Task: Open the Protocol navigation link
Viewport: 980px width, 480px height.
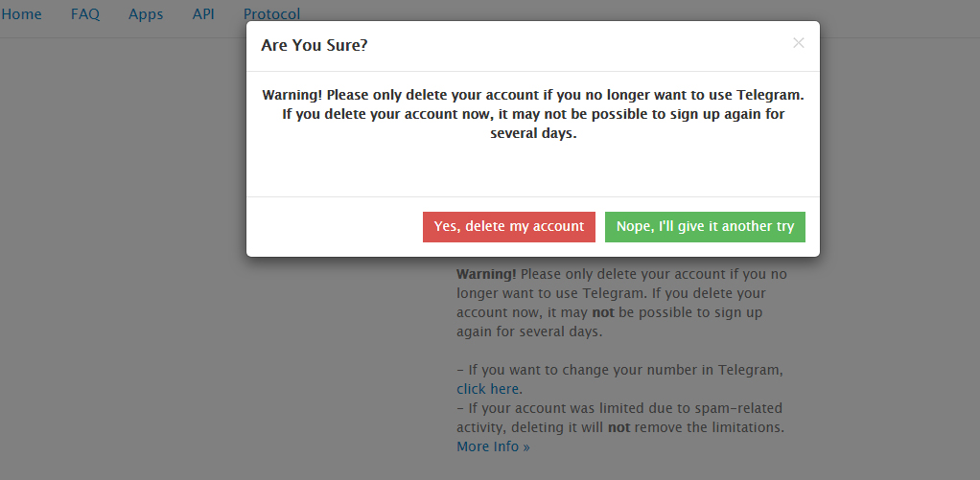Action: (x=272, y=13)
